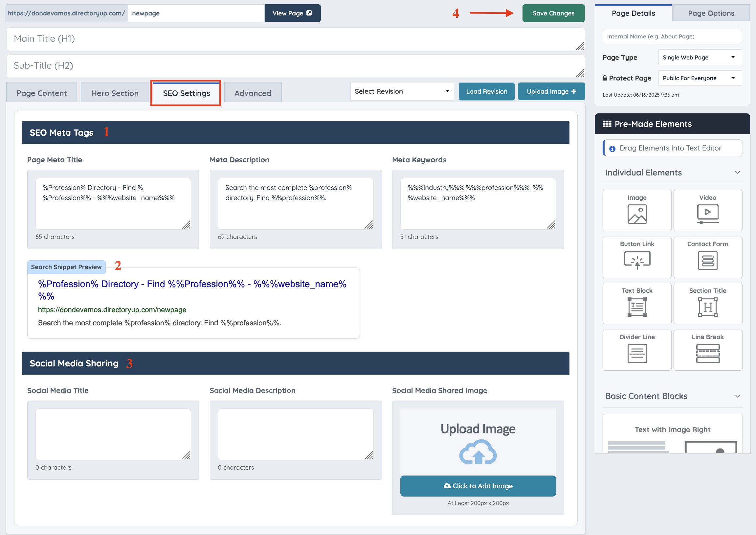Image resolution: width=756 pixels, height=535 pixels.
Task: Collapse the Basic Content Blocks section
Action: click(738, 396)
